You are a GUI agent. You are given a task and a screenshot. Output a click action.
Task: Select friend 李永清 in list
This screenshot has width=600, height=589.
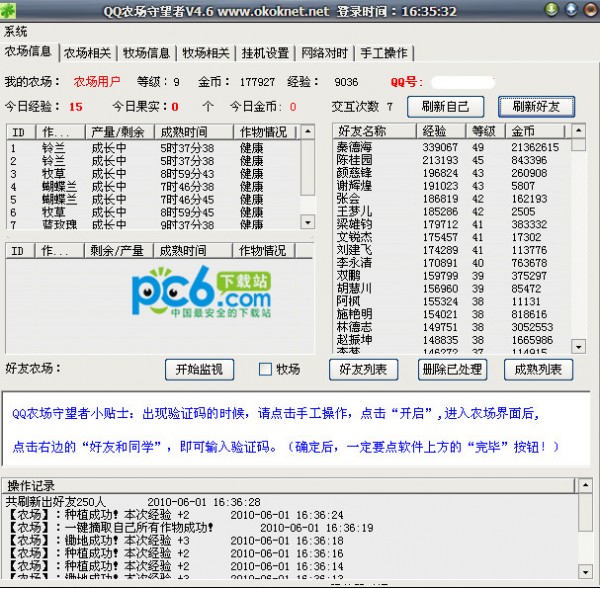(452, 263)
